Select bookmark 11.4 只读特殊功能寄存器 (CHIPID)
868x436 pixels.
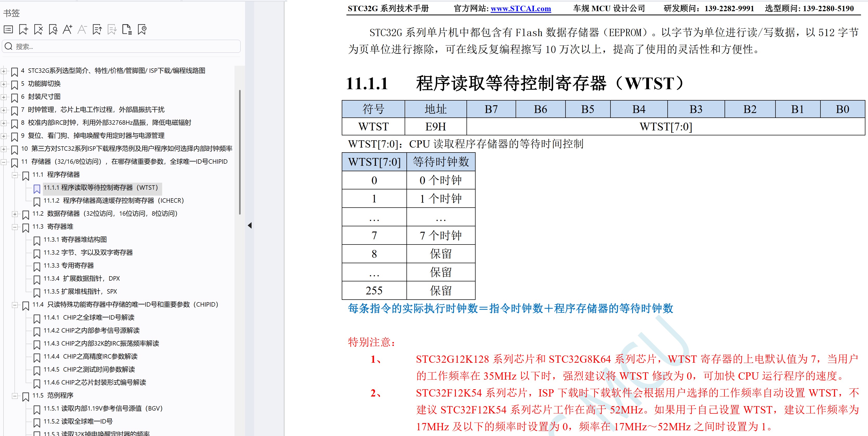[x=125, y=305]
